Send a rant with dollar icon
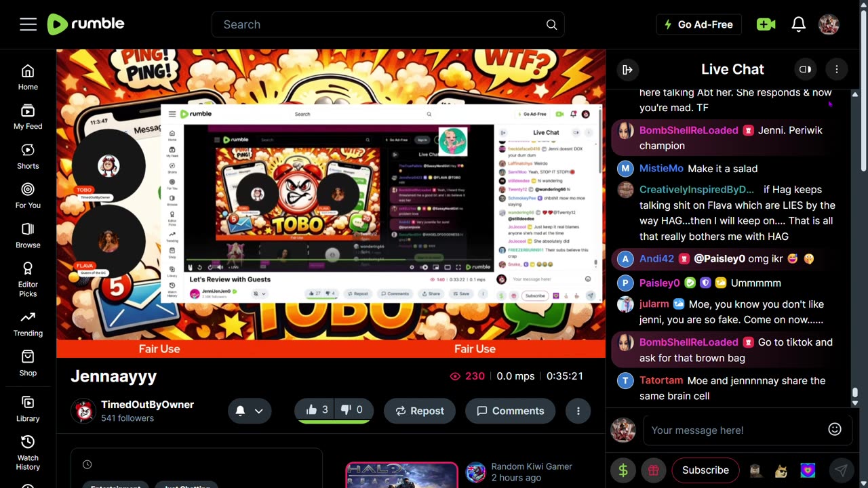 point(623,470)
